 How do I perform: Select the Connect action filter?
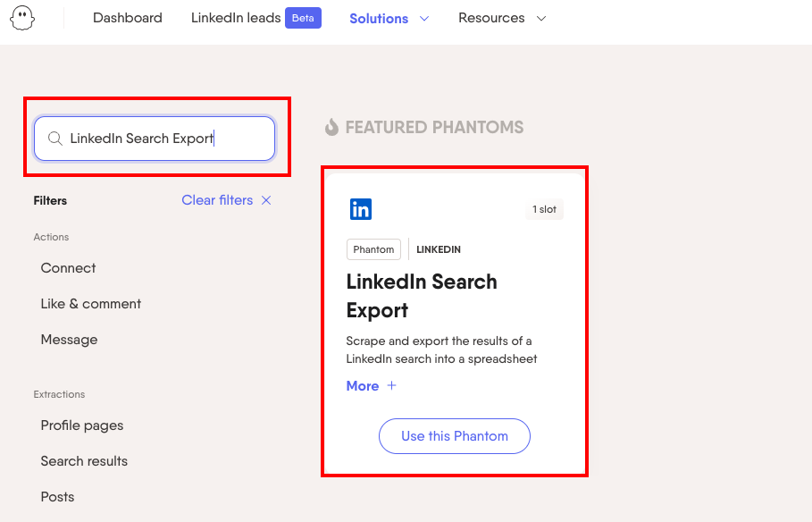pyautogui.click(x=68, y=268)
